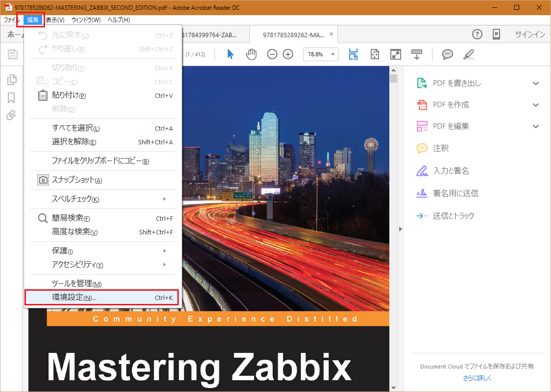
Task: Open the ファイル menu
Action: [x=12, y=20]
